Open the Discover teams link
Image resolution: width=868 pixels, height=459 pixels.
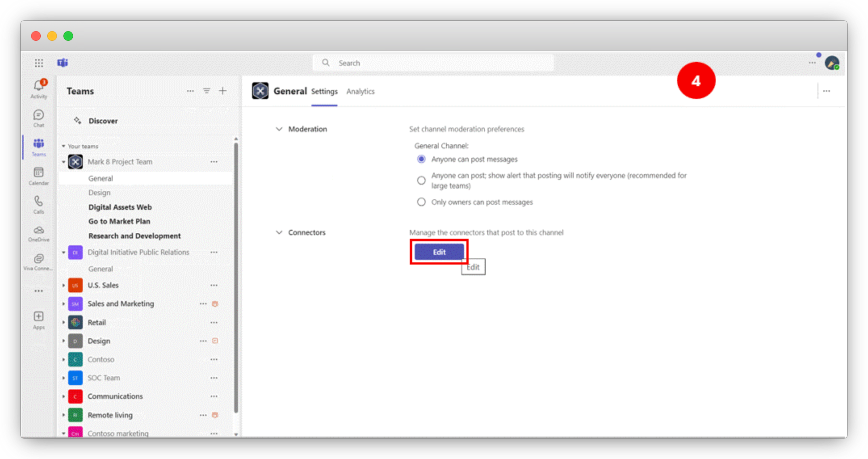(x=103, y=121)
